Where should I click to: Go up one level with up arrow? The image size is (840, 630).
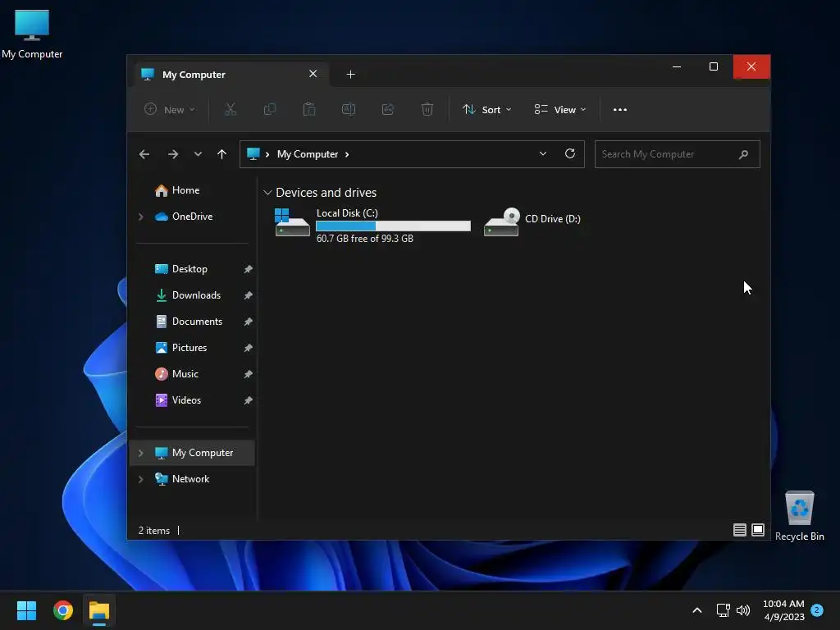coord(221,154)
